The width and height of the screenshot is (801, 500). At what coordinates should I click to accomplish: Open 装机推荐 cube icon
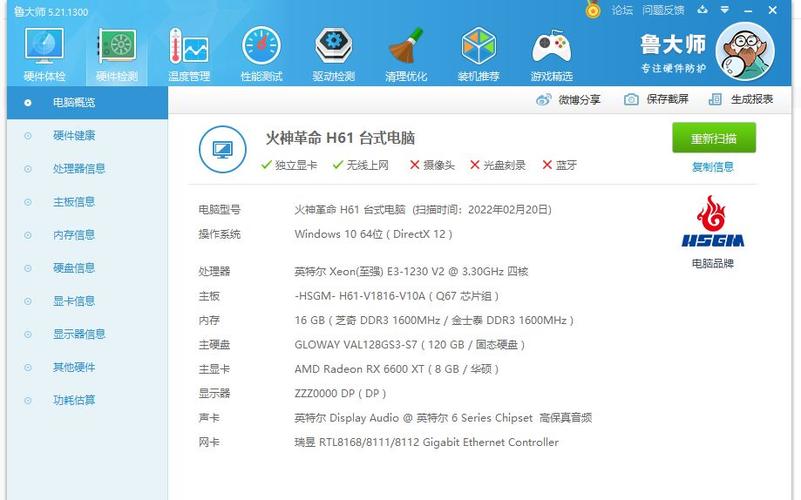478,46
